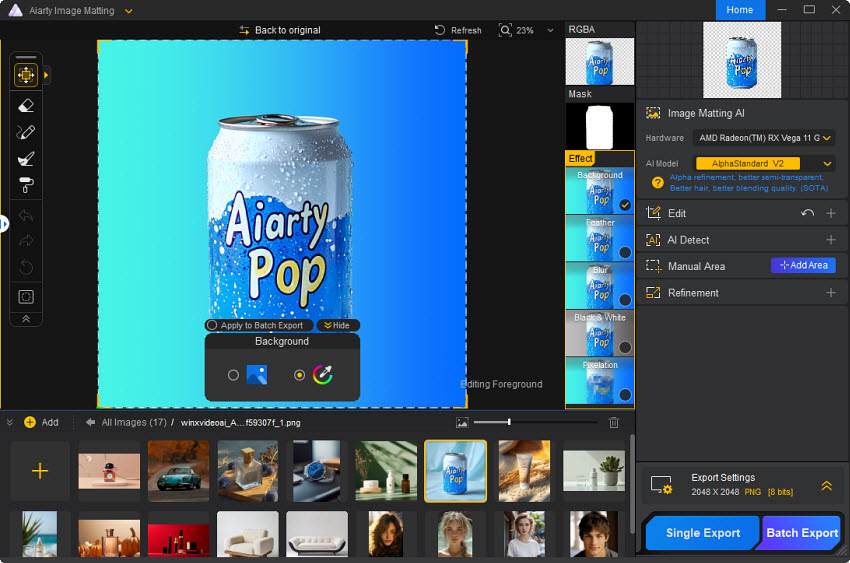Click the Image Matting AI icon
Viewport: 850px width, 563px height.
pyautogui.click(x=653, y=113)
